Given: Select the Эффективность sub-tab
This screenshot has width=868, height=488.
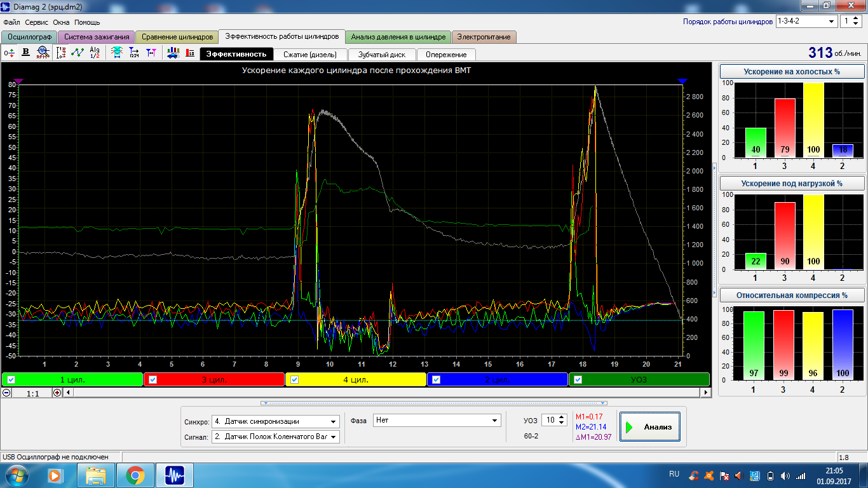Looking at the screenshot, I should pyautogui.click(x=236, y=54).
